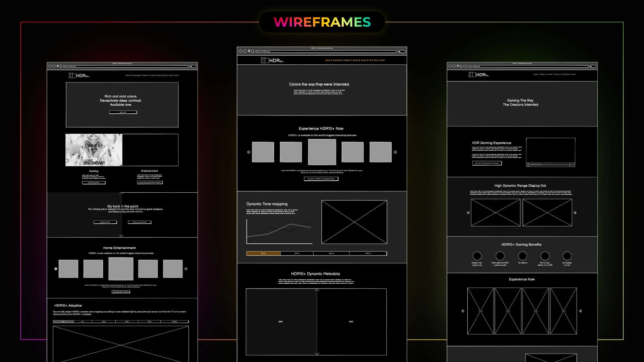
Task: Click Search for HDR10+ Compatible Device button
Action: (x=321, y=179)
